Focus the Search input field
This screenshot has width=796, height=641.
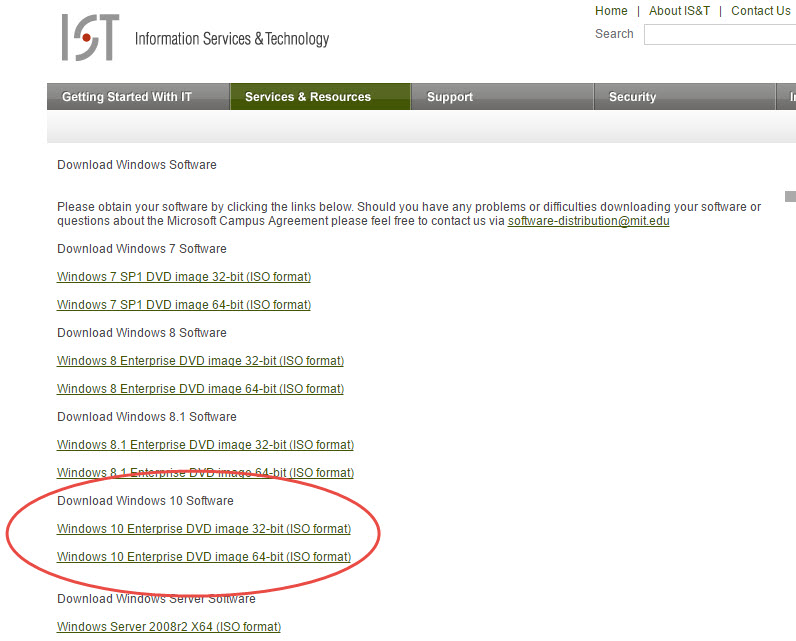pyautogui.click(x=720, y=35)
